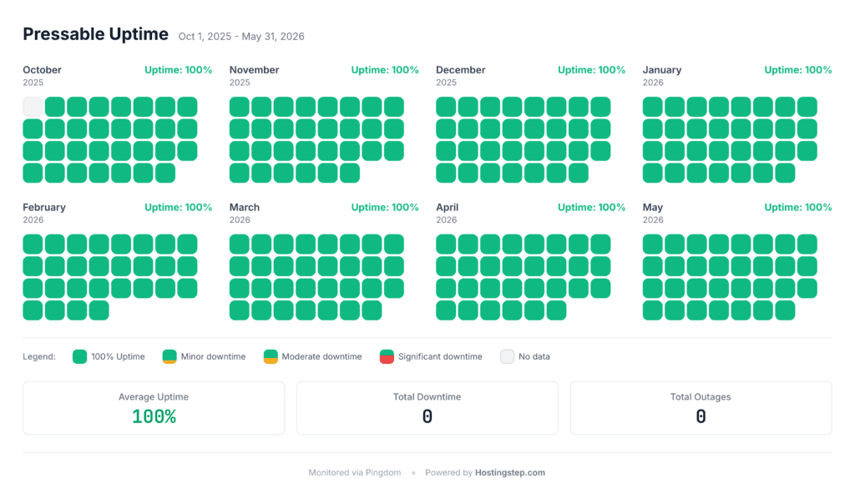Click the 100% Uptime legend green swatch
This screenshot has width=855, height=504.
pos(79,356)
